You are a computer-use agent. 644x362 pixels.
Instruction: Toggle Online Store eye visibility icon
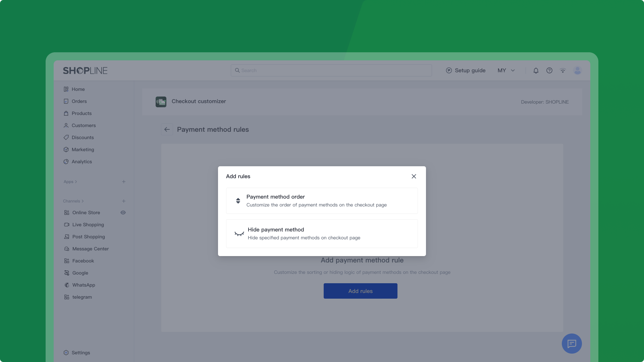(x=123, y=213)
